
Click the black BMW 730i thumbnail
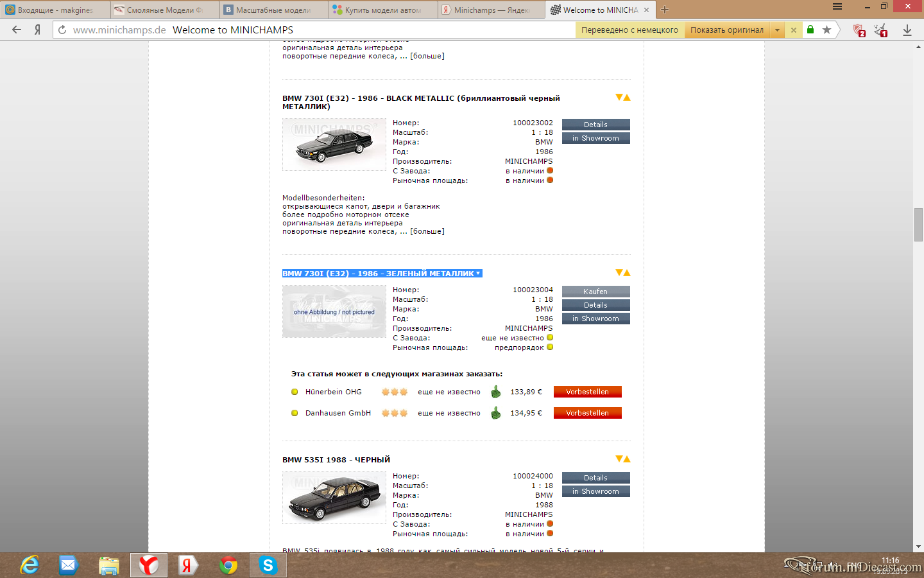pos(334,144)
